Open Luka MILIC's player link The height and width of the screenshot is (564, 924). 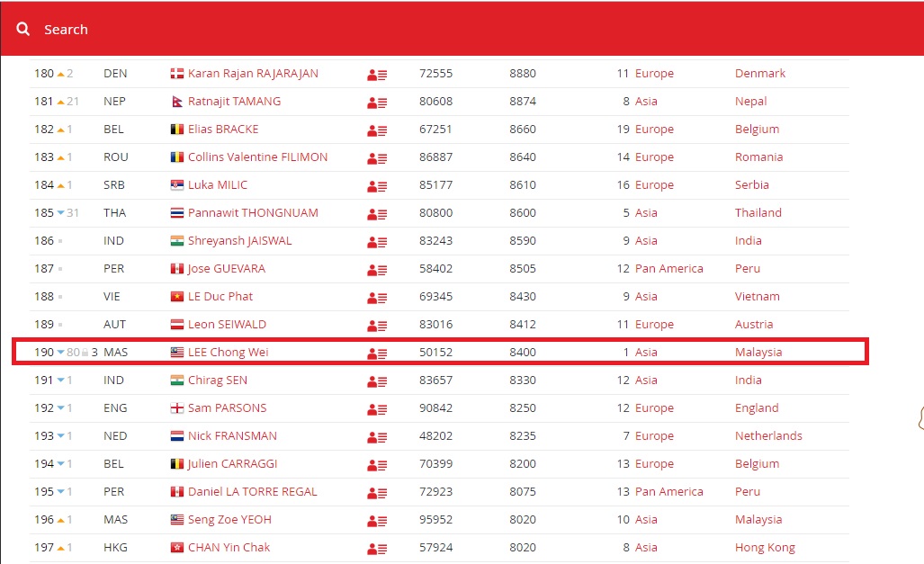coord(217,185)
